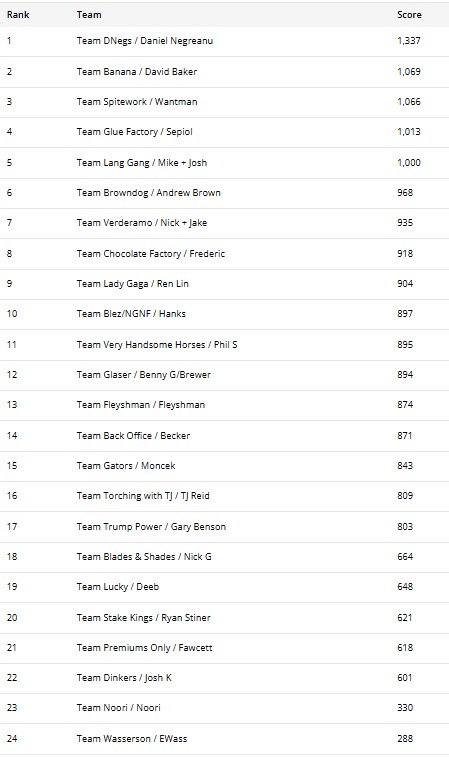Select Team Premiums Only / Fawcett
The image size is (449, 757).
click(x=144, y=648)
